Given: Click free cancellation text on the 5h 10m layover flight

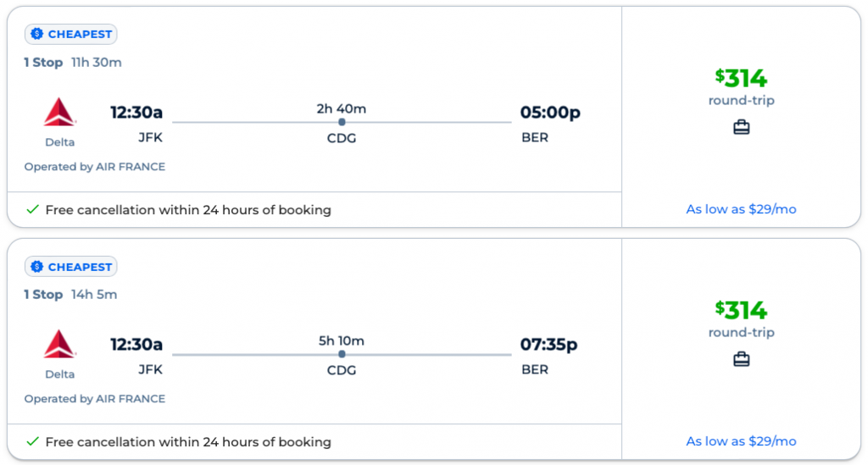Looking at the screenshot, I should (187, 442).
